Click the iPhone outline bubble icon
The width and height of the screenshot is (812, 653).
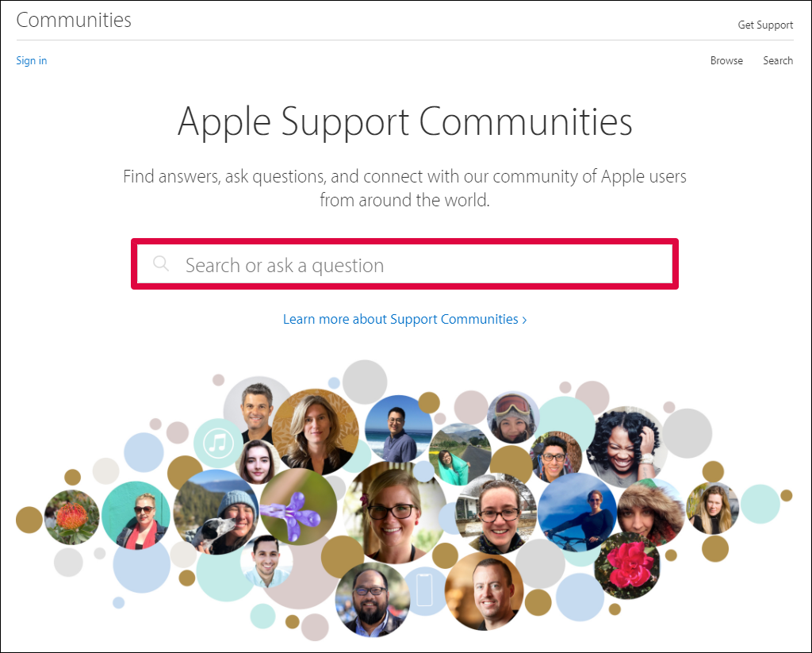pos(425,591)
